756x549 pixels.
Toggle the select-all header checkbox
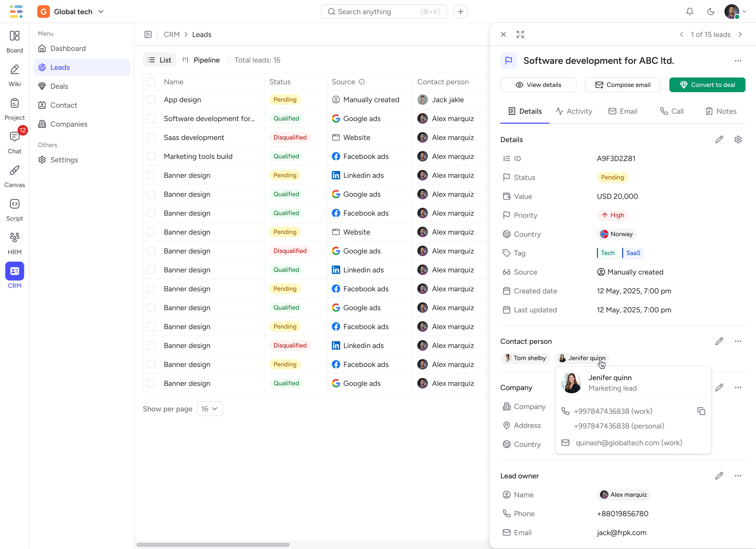click(151, 82)
